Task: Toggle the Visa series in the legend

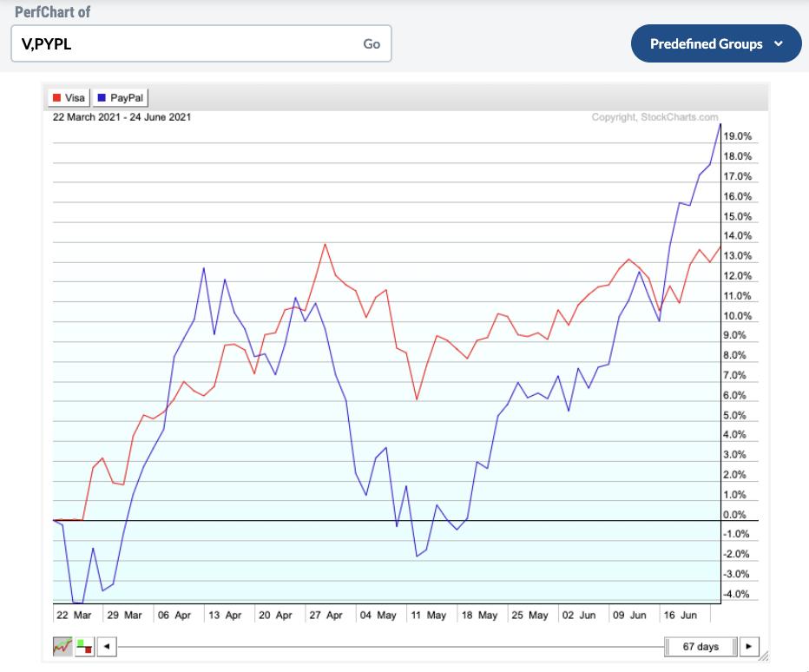Action: 69,98
